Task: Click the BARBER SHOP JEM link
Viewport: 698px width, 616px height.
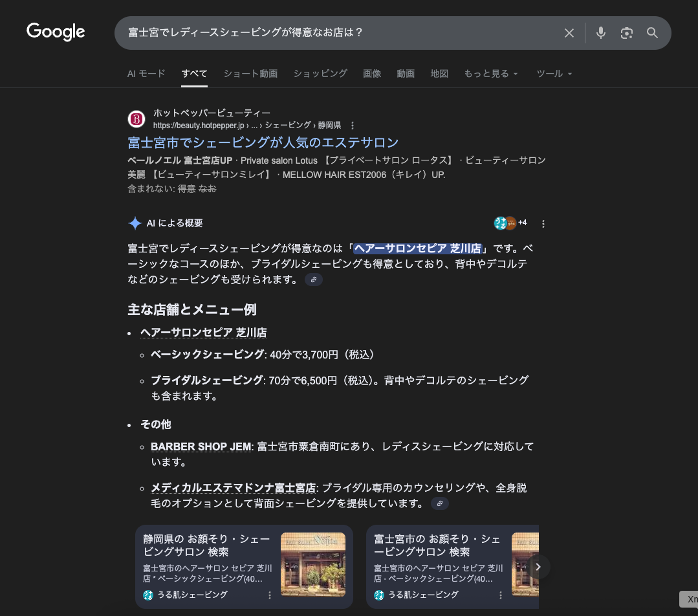Action: (x=201, y=446)
